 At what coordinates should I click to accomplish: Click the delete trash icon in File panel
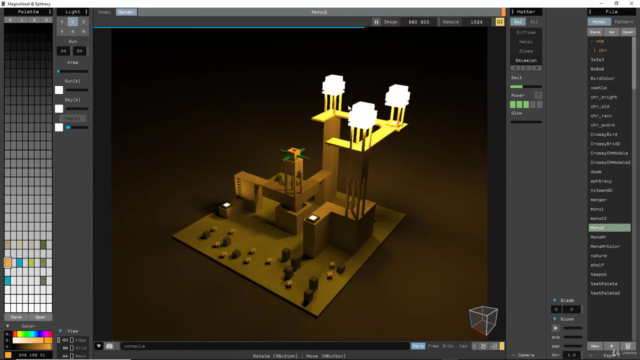tap(628, 346)
